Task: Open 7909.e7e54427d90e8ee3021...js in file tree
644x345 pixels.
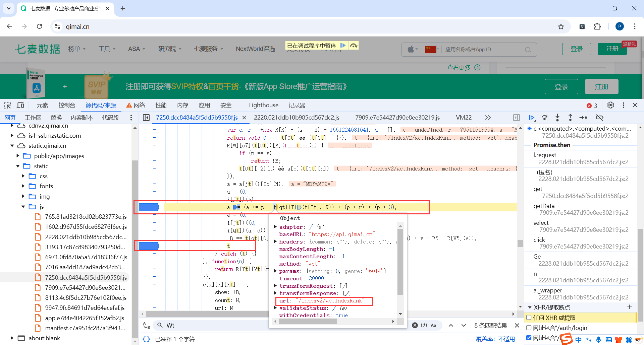Action: [x=85, y=287]
